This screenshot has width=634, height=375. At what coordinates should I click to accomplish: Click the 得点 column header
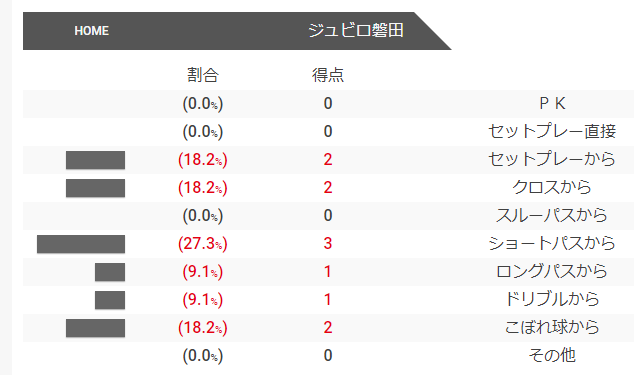pos(328,75)
